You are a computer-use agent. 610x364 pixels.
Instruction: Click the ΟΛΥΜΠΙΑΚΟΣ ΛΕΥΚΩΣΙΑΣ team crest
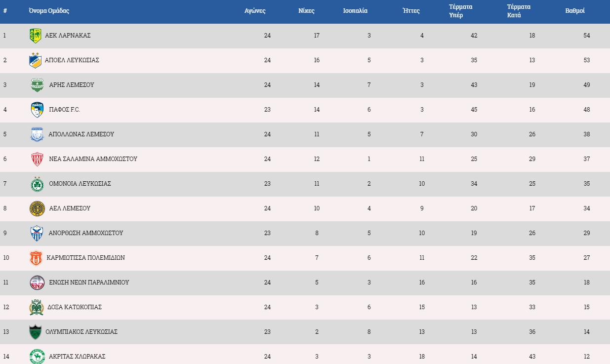point(36,332)
